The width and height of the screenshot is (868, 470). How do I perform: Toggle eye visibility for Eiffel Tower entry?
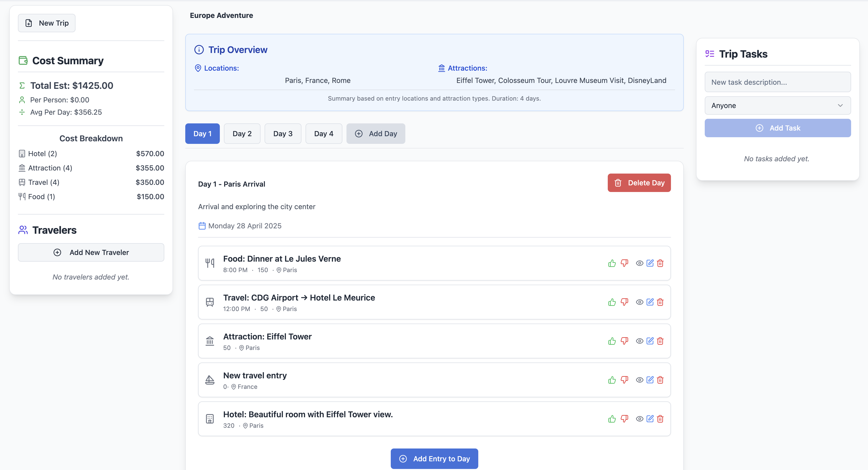(639, 341)
